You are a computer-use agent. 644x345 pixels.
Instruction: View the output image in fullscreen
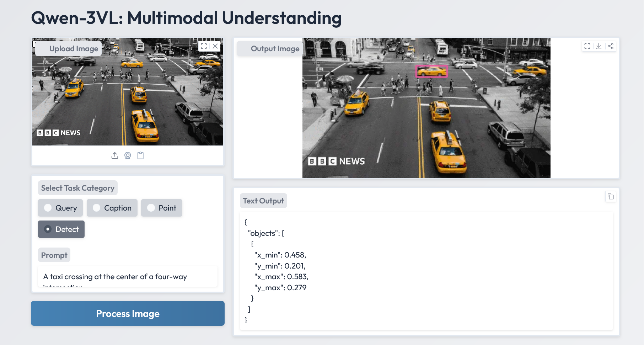(587, 46)
